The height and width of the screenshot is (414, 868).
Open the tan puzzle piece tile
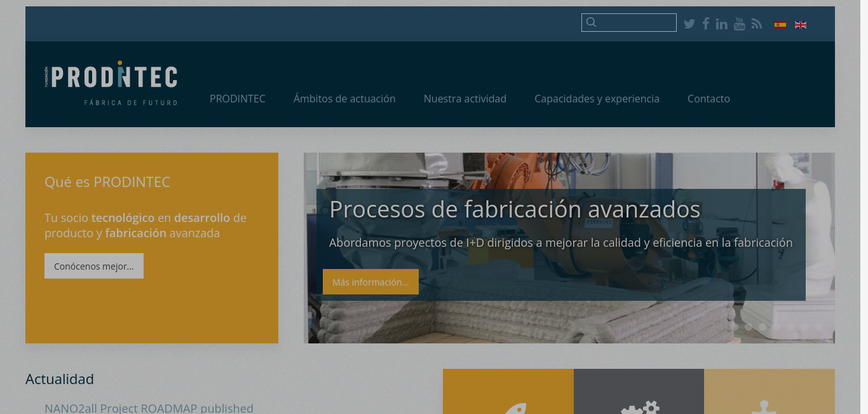coord(770,391)
